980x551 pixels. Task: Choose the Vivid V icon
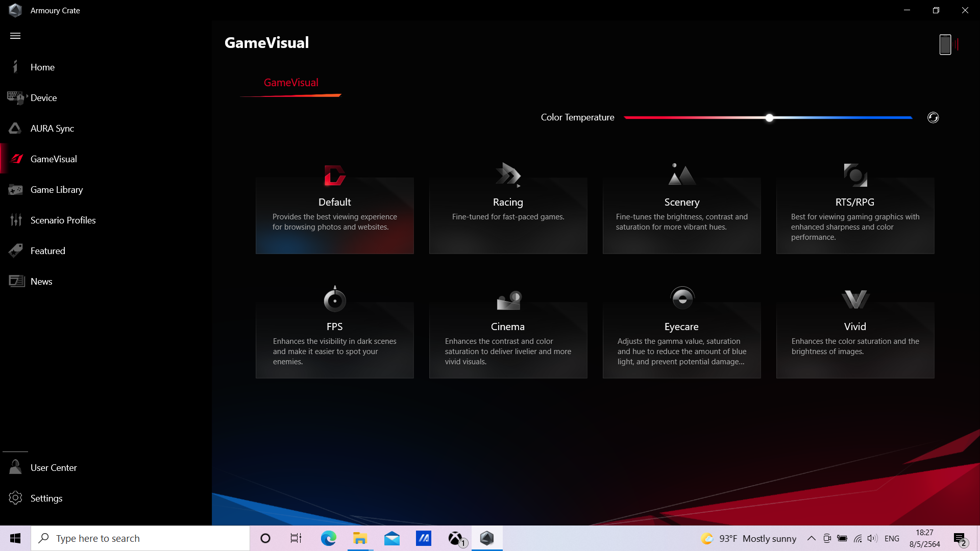[855, 299]
